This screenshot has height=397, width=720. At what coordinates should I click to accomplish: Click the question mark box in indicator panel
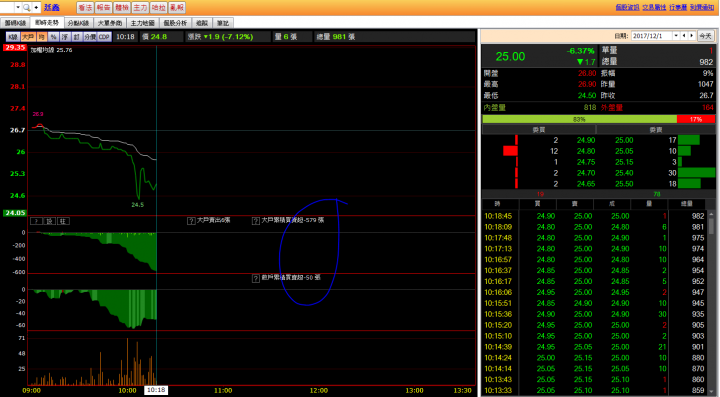click(x=37, y=221)
